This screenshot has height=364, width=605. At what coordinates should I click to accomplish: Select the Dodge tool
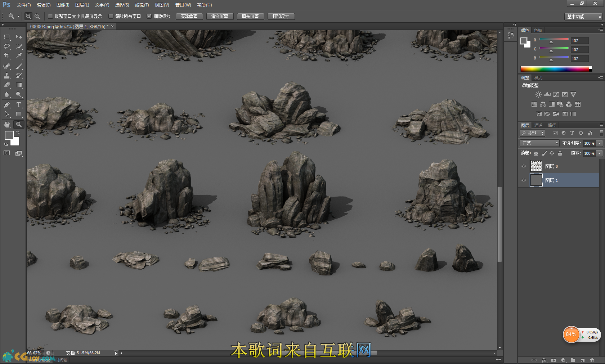[x=19, y=94]
